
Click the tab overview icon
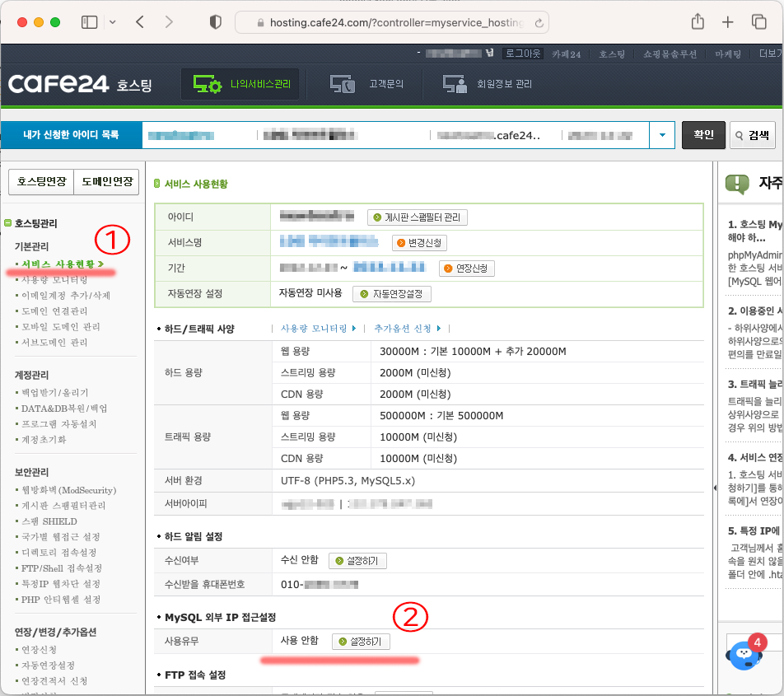click(758, 22)
